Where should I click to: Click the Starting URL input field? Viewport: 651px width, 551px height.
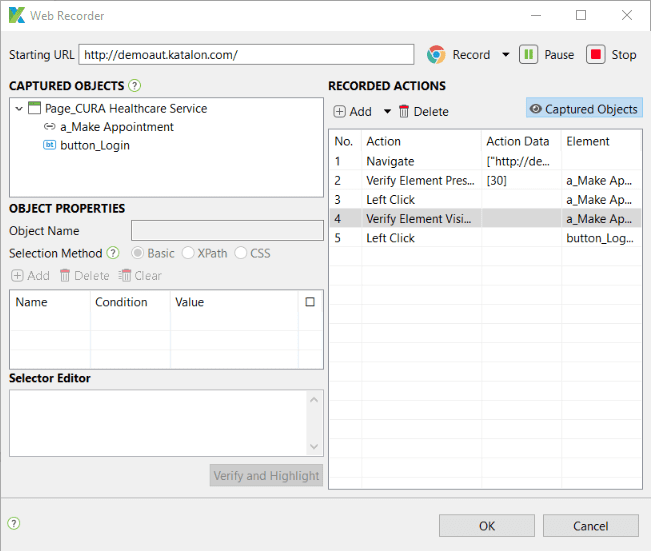pyautogui.click(x=246, y=55)
